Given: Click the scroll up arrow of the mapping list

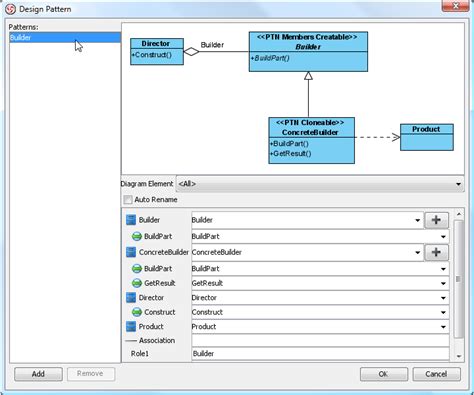Looking at the screenshot, I should [x=459, y=214].
